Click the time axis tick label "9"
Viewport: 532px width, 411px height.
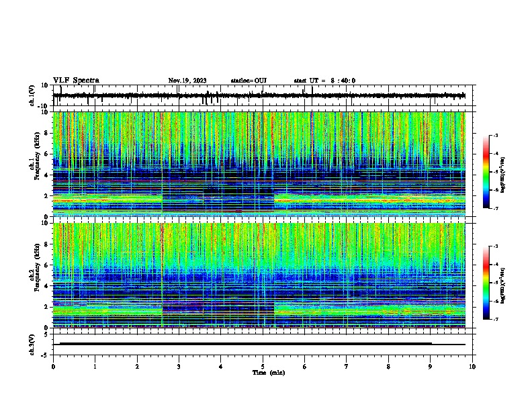(430, 367)
